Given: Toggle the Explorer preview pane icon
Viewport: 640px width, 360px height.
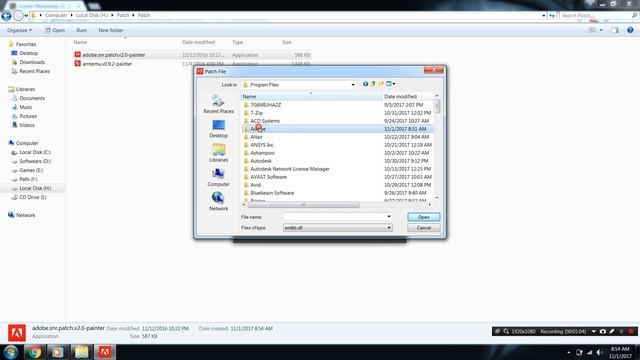Looking at the screenshot, I should click(615, 30).
